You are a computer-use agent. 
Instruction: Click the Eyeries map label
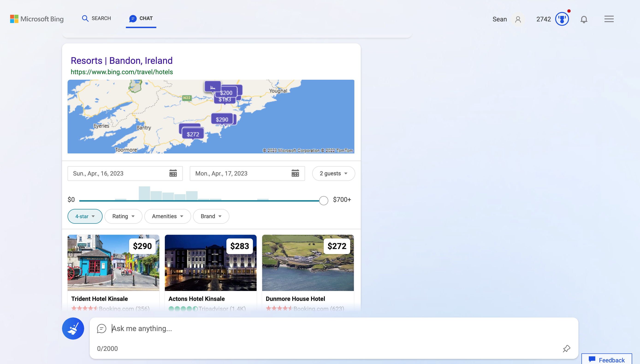tap(101, 126)
